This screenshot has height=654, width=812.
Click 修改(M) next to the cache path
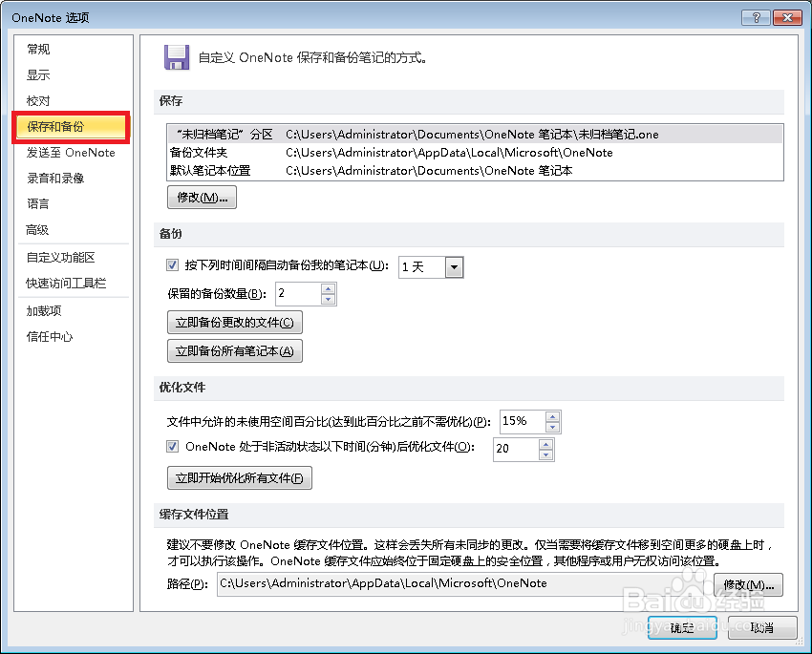point(748,584)
